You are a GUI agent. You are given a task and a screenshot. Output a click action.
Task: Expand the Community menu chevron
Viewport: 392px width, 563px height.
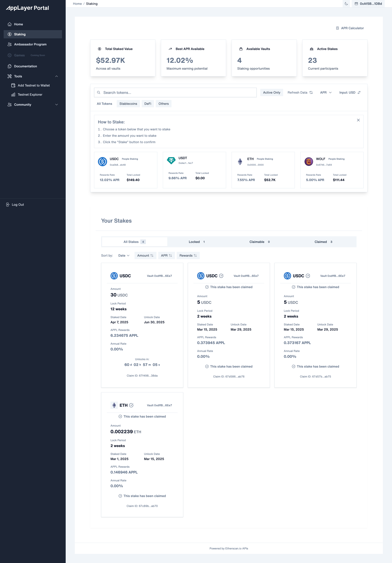(57, 104)
